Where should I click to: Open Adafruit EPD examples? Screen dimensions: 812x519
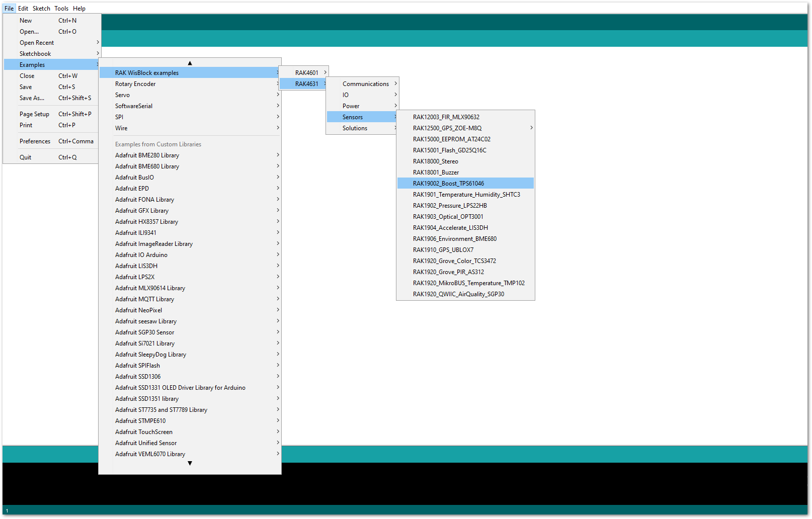pyautogui.click(x=190, y=189)
